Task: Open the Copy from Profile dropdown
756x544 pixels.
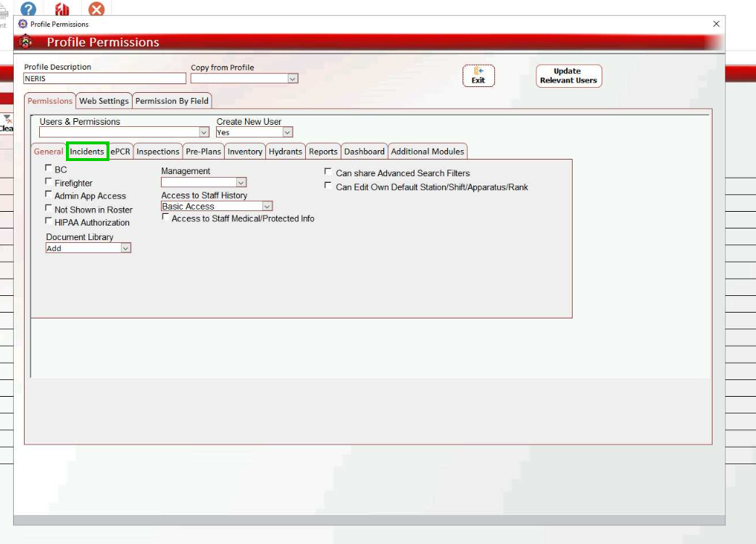Action: (x=292, y=78)
